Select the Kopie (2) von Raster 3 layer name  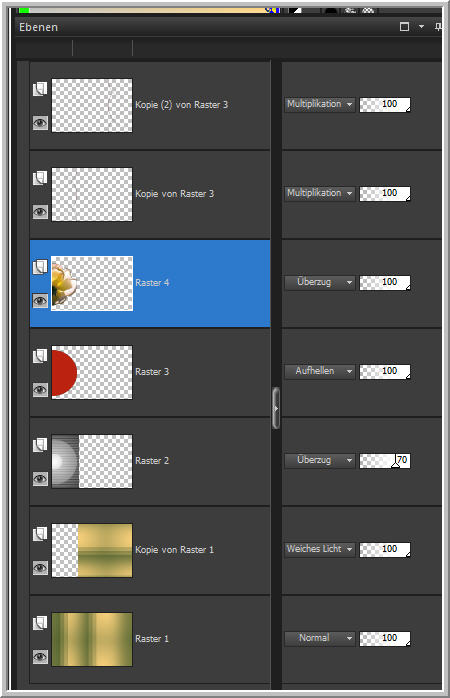click(182, 105)
